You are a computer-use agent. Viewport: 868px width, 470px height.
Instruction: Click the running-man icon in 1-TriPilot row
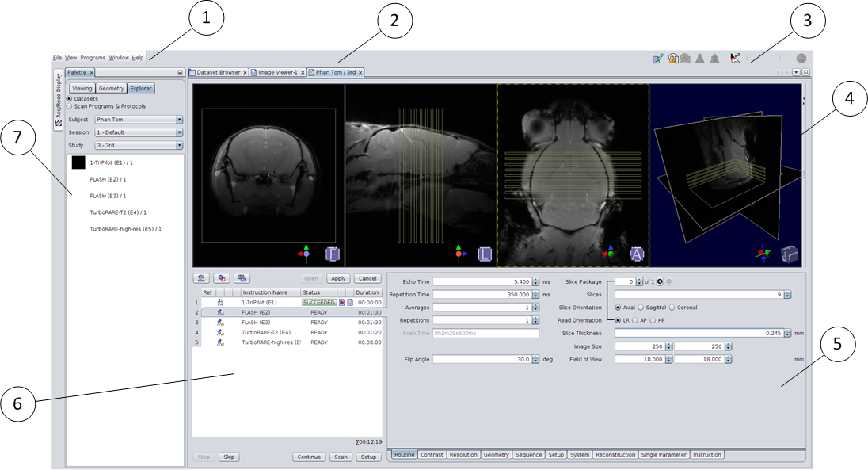coord(219,303)
